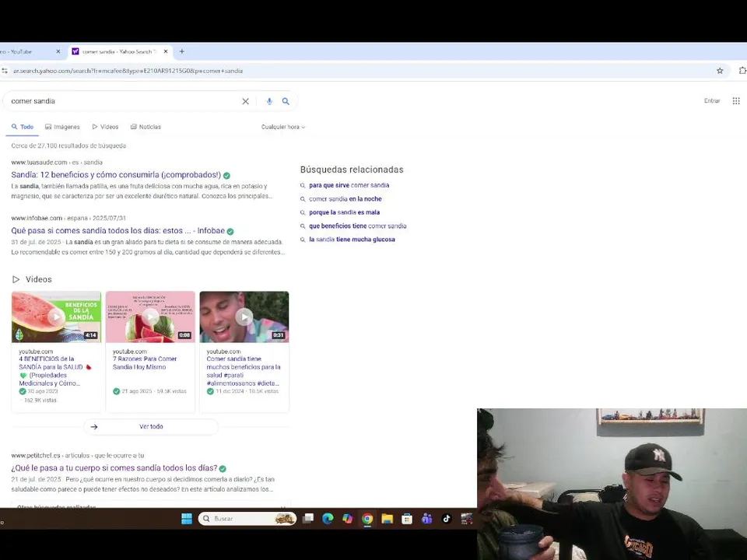Open 'Comer sandía tiene muchos beneficios' video title
Screen dimensions: 747x560
click(244, 371)
